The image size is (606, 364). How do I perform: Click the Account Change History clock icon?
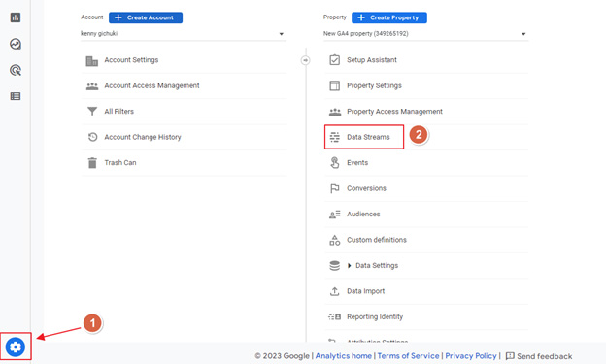click(92, 137)
